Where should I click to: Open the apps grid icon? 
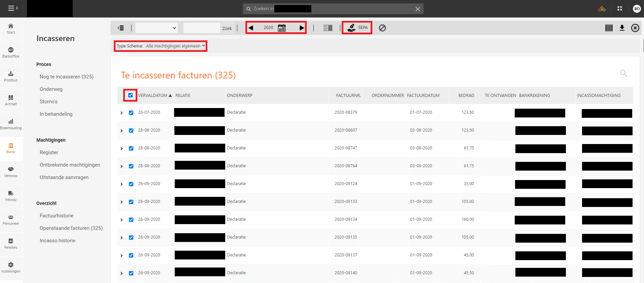(x=620, y=9)
